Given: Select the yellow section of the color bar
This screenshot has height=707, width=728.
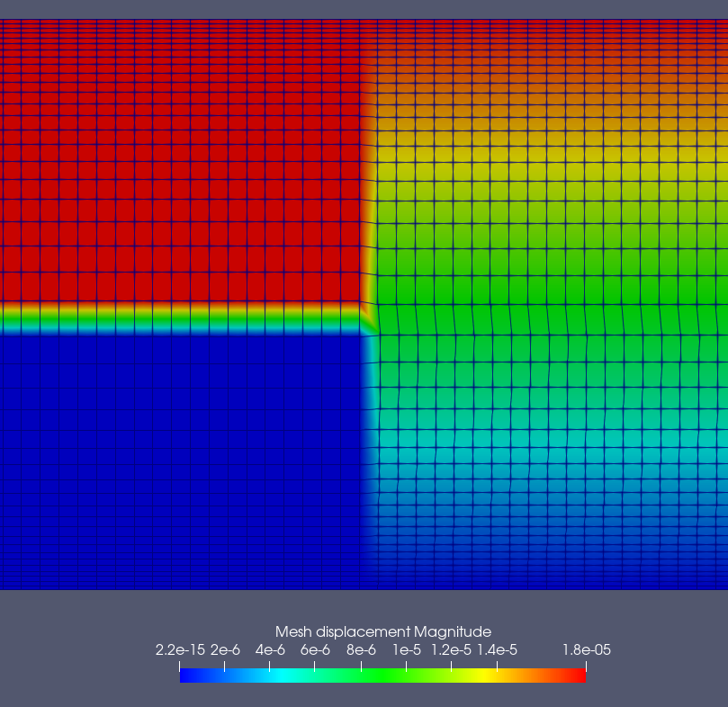Looking at the screenshot, I should [x=490, y=676].
